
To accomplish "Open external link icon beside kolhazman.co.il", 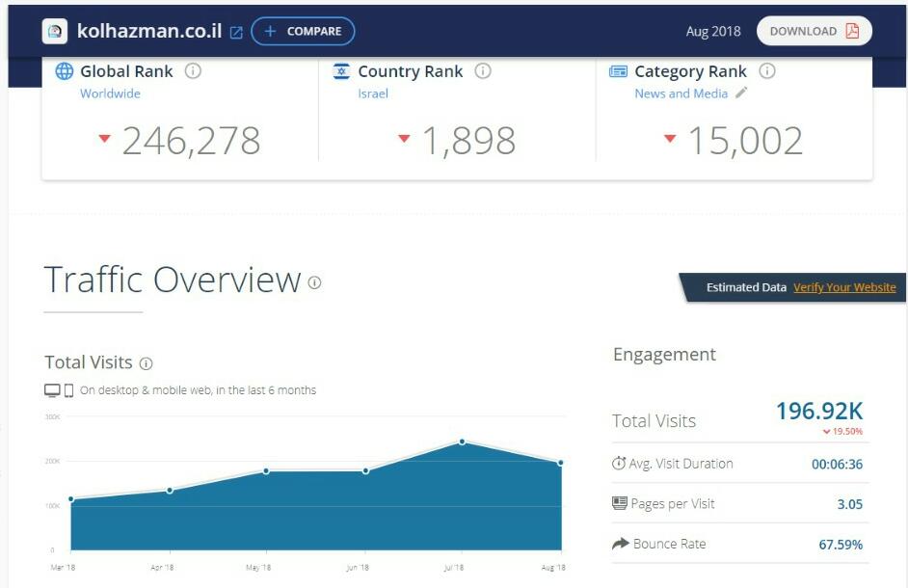I will 236,33.
